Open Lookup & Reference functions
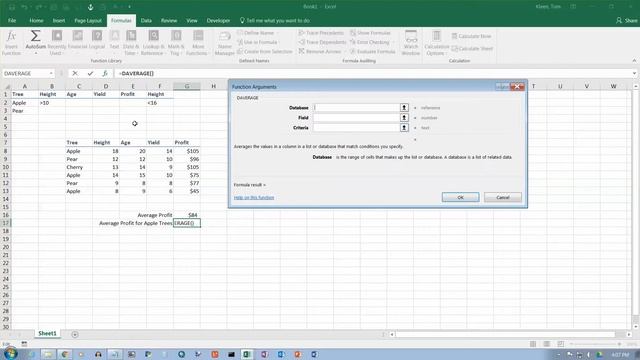This screenshot has height=360, width=640. pyautogui.click(x=153, y=42)
